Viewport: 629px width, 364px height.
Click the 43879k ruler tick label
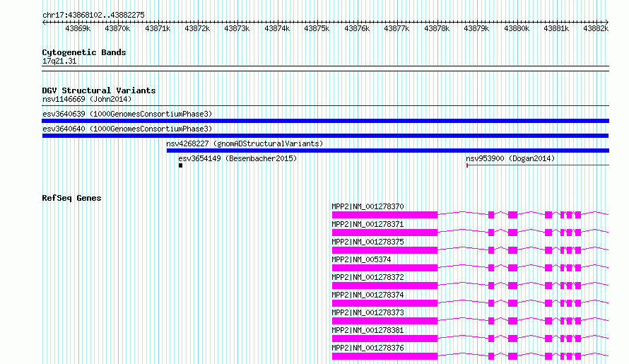click(x=476, y=28)
